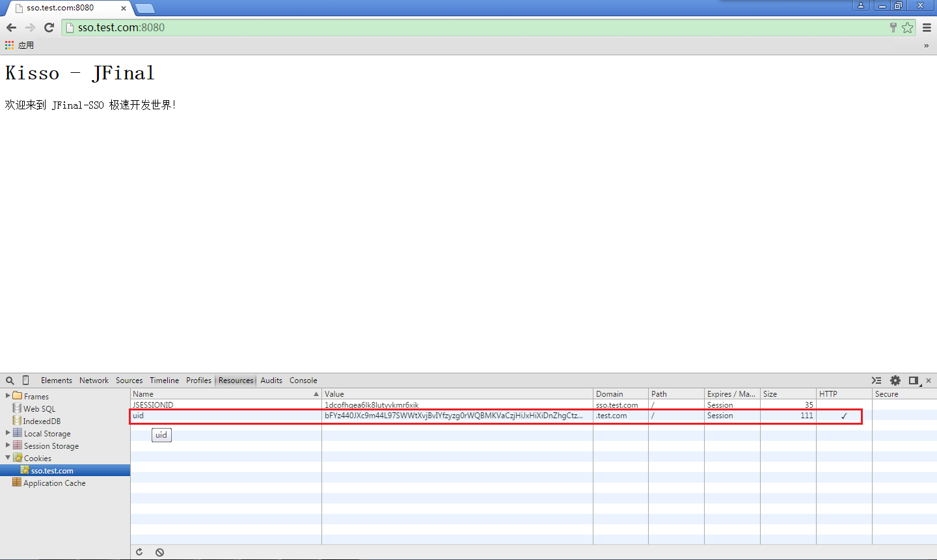Switch to the Profiles panel

pyautogui.click(x=198, y=380)
